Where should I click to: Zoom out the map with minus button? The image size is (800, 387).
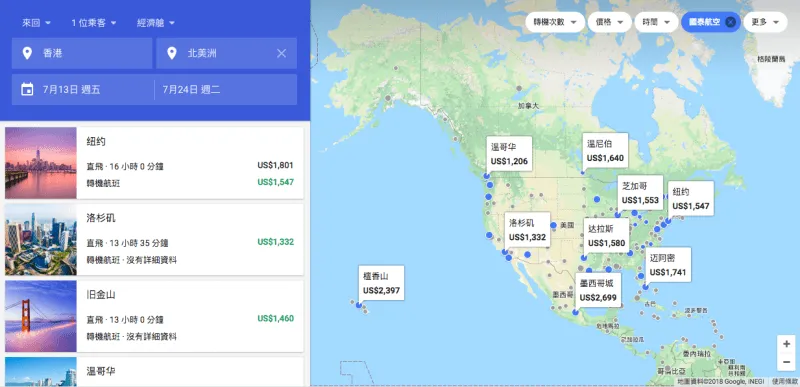click(786, 362)
